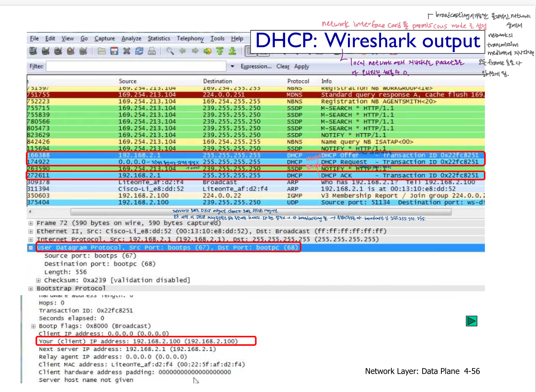Jump to last packet icon

point(232,51)
